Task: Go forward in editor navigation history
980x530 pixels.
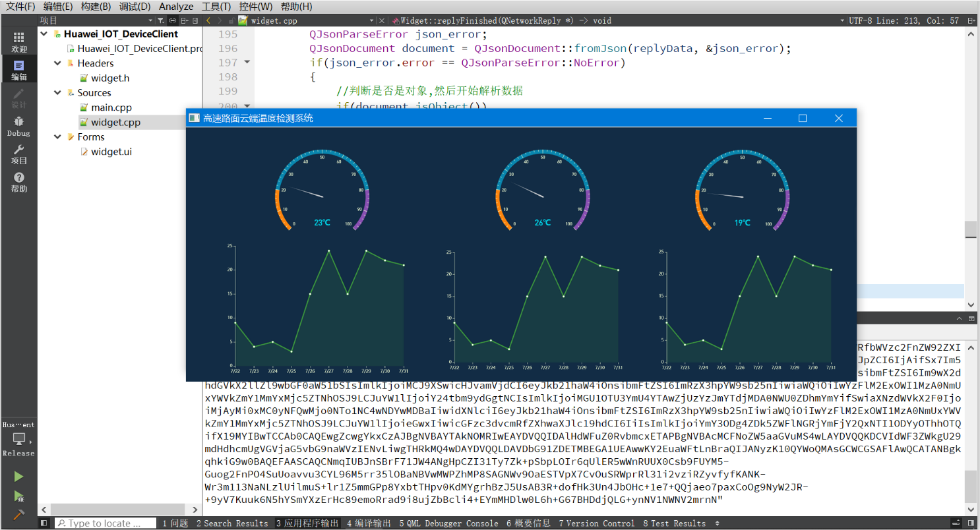Action: (220, 20)
